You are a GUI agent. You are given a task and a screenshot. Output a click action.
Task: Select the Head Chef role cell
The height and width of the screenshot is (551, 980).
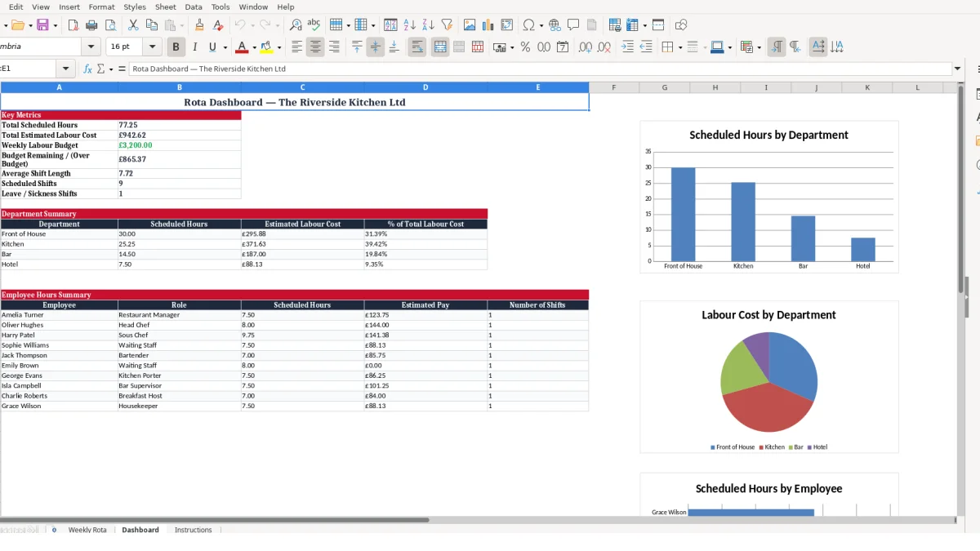[x=179, y=325]
